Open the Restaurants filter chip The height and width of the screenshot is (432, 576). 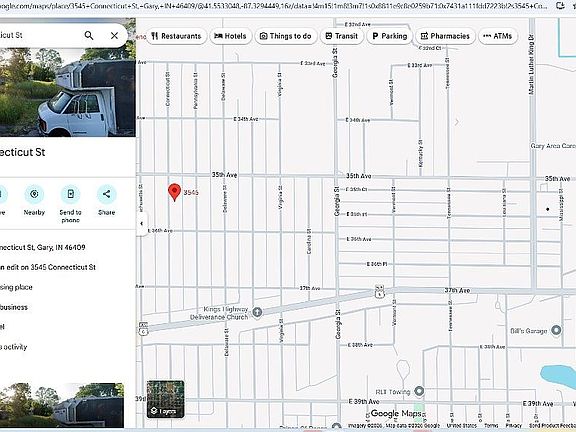tap(176, 36)
